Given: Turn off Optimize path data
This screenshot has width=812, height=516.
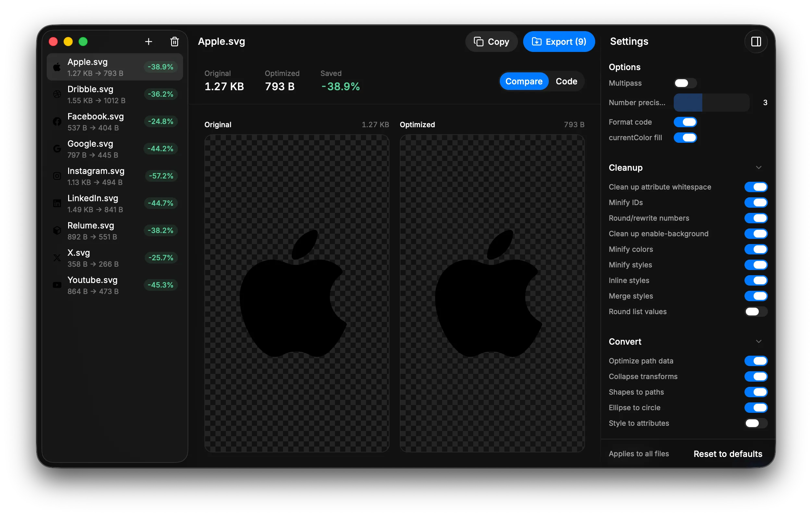Looking at the screenshot, I should click(x=756, y=361).
